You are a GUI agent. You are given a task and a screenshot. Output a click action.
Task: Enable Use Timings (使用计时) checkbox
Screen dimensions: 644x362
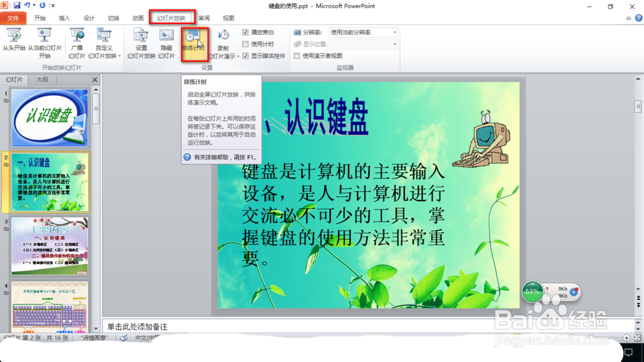pos(245,44)
